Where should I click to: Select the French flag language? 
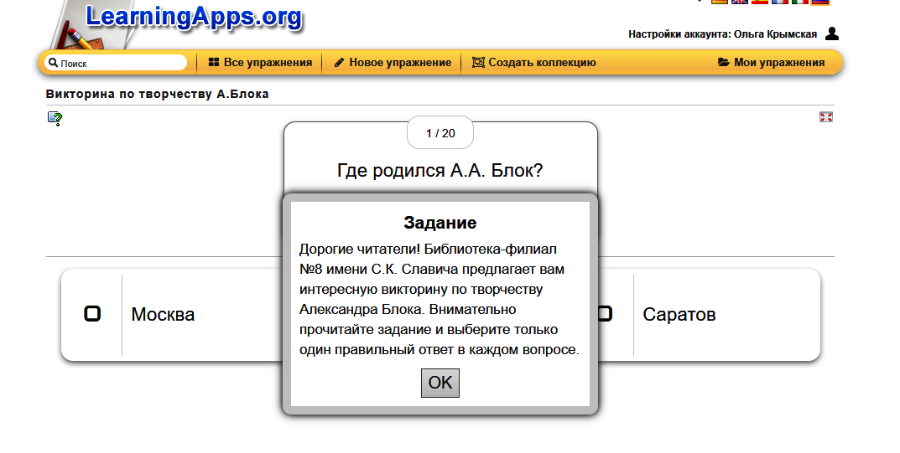tap(779, 3)
